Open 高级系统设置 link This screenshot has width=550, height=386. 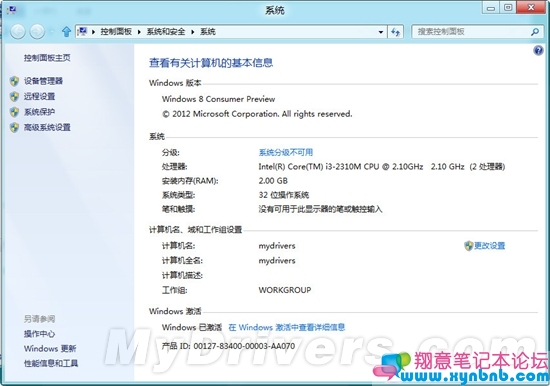[47, 127]
